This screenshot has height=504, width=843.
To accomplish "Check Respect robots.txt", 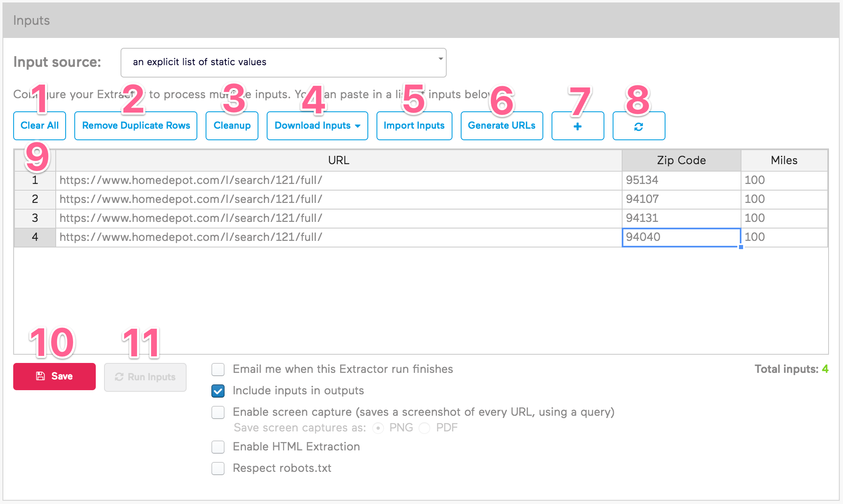I will coord(218,468).
